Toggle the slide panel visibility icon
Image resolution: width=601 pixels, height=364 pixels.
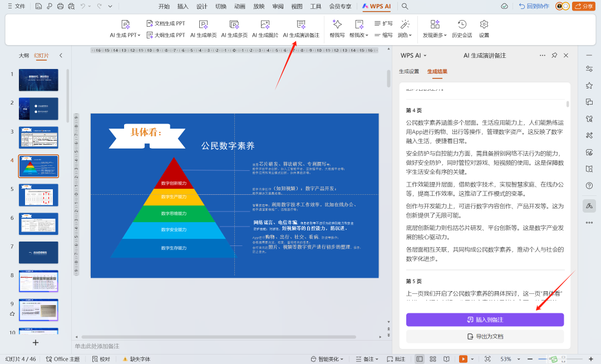(x=420, y=358)
